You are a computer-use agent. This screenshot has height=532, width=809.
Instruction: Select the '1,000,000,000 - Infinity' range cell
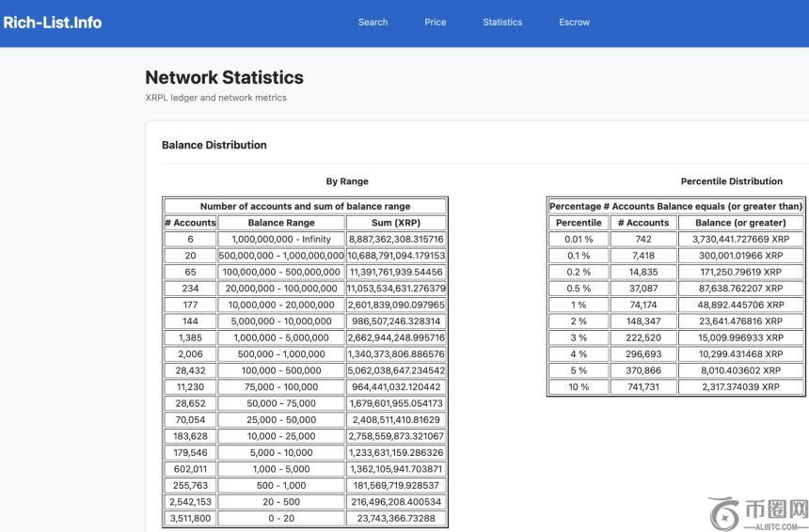tap(281, 240)
